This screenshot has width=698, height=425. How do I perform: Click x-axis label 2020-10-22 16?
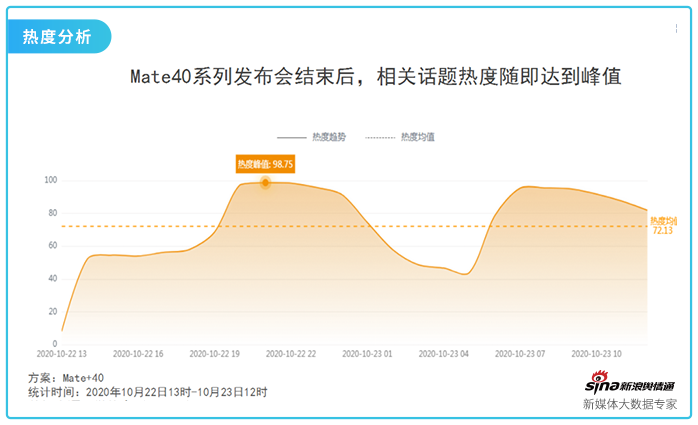coord(138,354)
